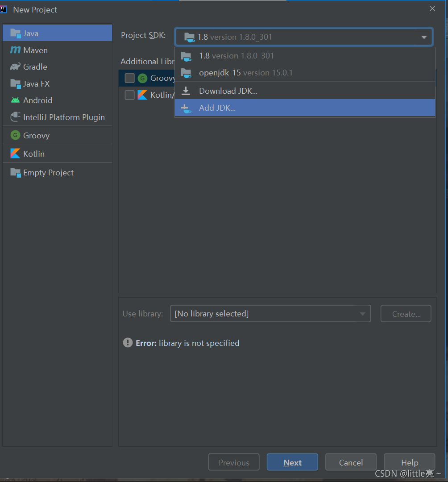
Task: Select Android project type
Action: [x=57, y=100]
